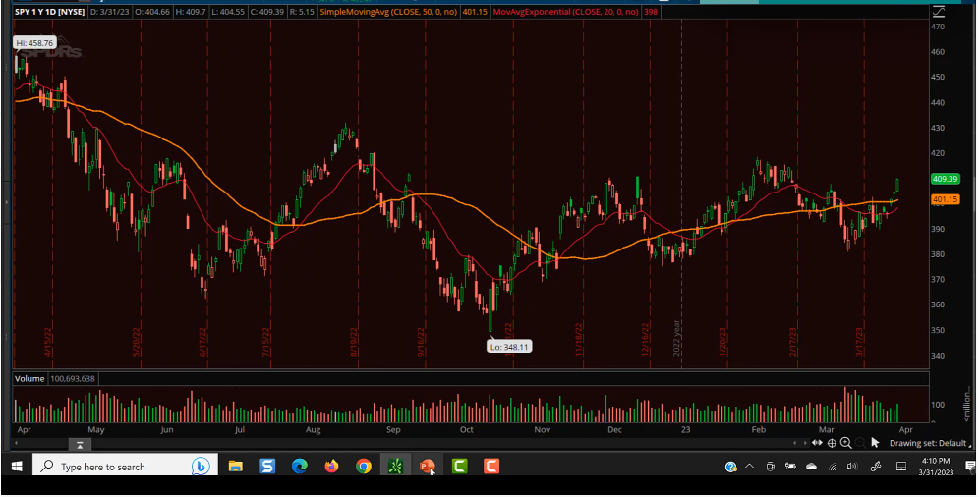Click the 350 level on the price axis

click(938, 331)
